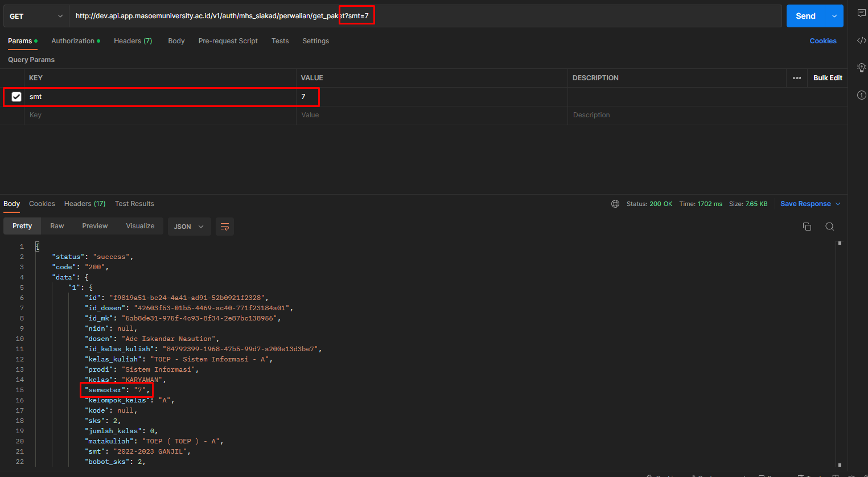Switch response view to Raw
The image size is (868, 477).
pyautogui.click(x=57, y=226)
